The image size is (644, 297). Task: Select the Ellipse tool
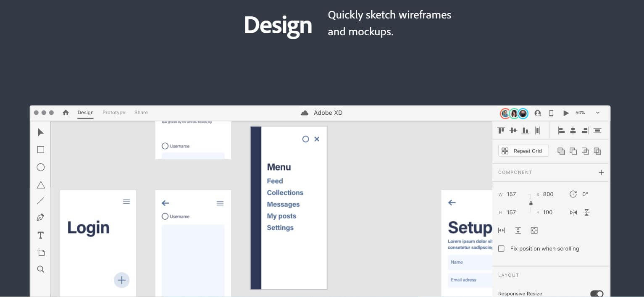click(40, 167)
